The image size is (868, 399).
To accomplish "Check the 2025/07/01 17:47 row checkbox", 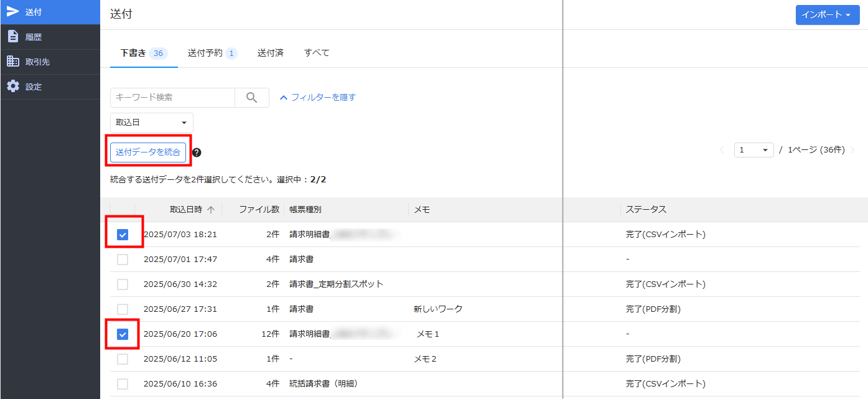I will 123,260.
